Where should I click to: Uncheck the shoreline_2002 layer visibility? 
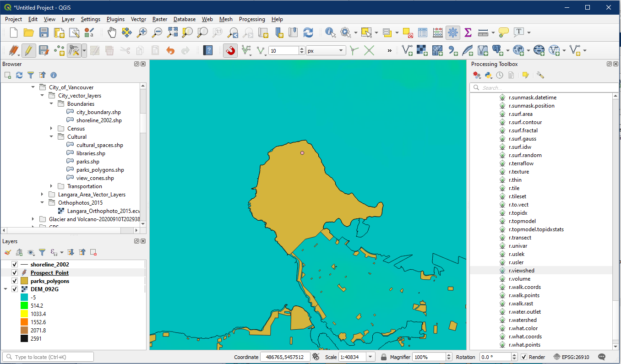click(x=15, y=265)
